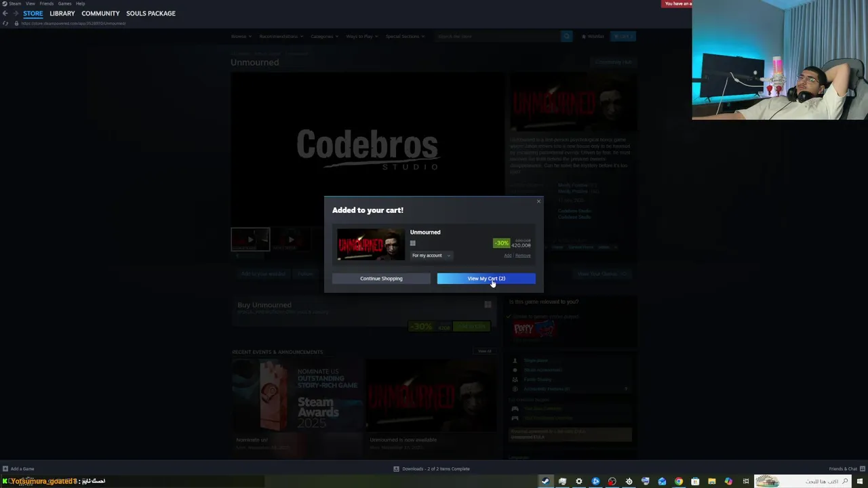Image resolution: width=868 pixels, height=488 pixels.
Task: Click the first video thumbnail under the trailer
Action: coord(250,239)
